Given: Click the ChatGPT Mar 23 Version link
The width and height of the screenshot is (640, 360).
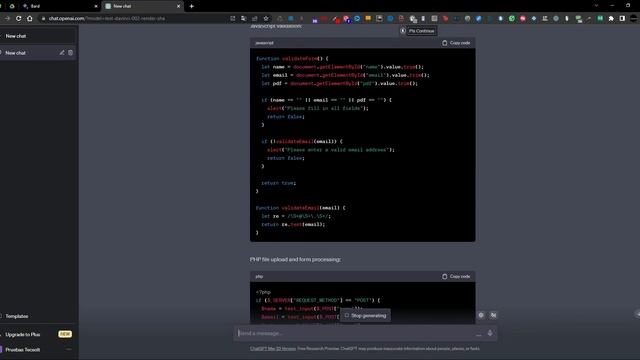Looking at the screenshot, I should 273,349.
